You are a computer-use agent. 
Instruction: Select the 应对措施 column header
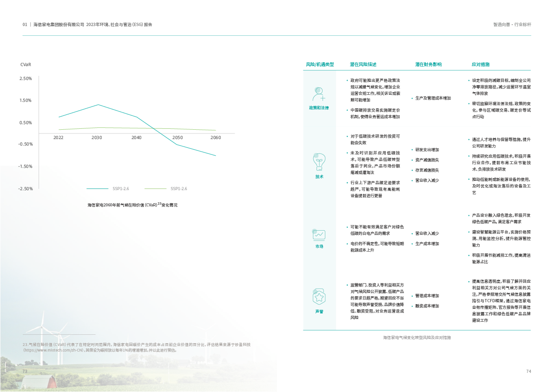coord(481,64)
